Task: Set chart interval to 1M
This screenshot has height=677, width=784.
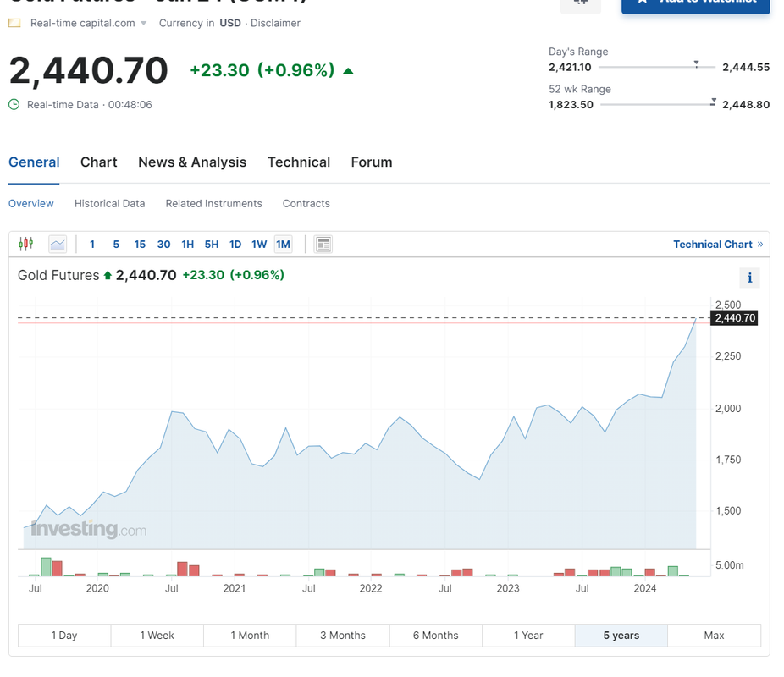Action: (283, 245)
